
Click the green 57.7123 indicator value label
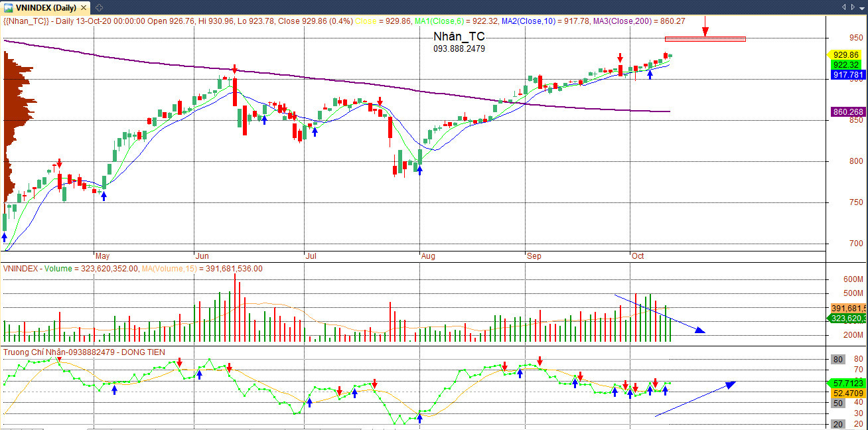point(847,384)
